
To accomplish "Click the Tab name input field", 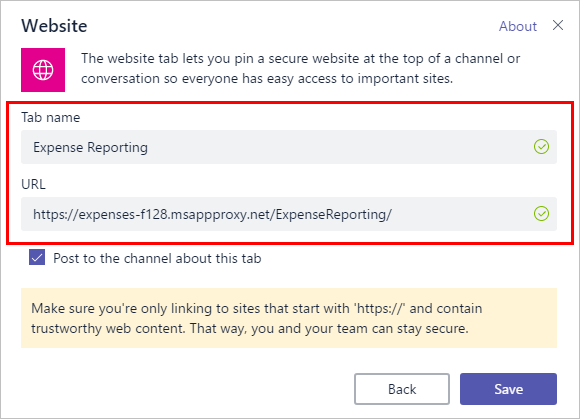I will pos(289,147).
